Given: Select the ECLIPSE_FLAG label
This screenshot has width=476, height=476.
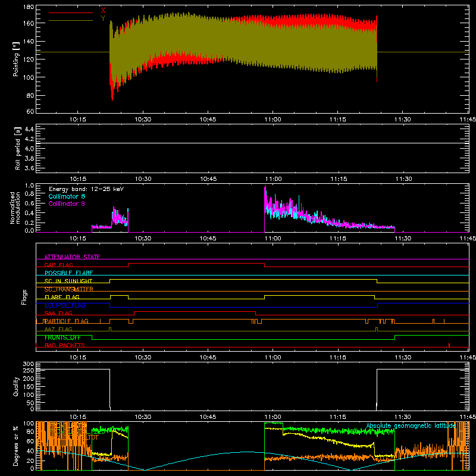Looking at the screenshot, I should pos(65,305).
